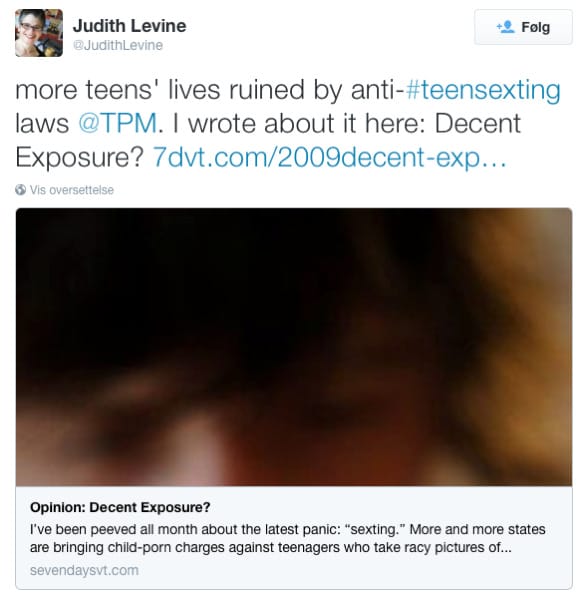Screen dimensions: 586x600
Task: Open the blurred article preview image
Action: (294, 347)
